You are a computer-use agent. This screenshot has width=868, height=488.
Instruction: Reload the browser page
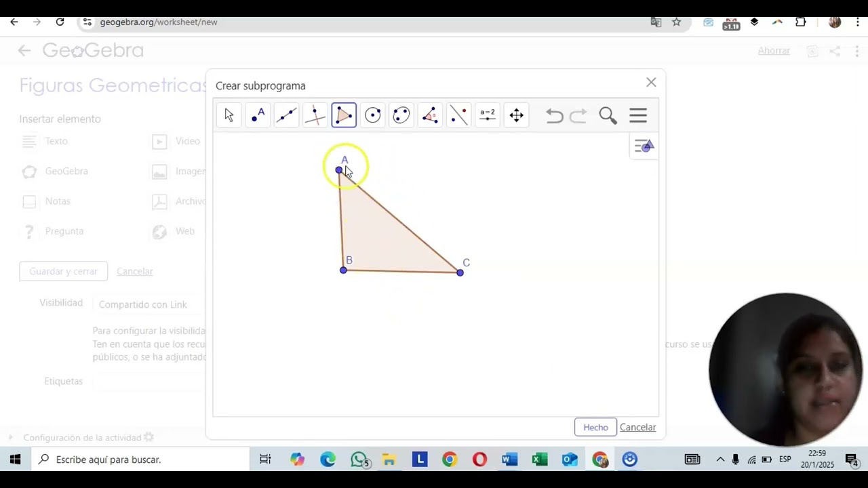pyautogui.click(x=60, y=22)
